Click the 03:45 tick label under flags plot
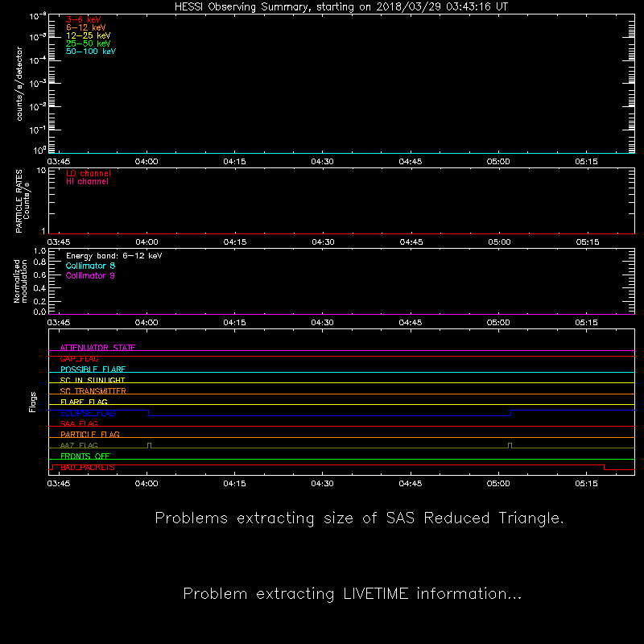The height and width of the screenshot is (644, 644). 59,484
